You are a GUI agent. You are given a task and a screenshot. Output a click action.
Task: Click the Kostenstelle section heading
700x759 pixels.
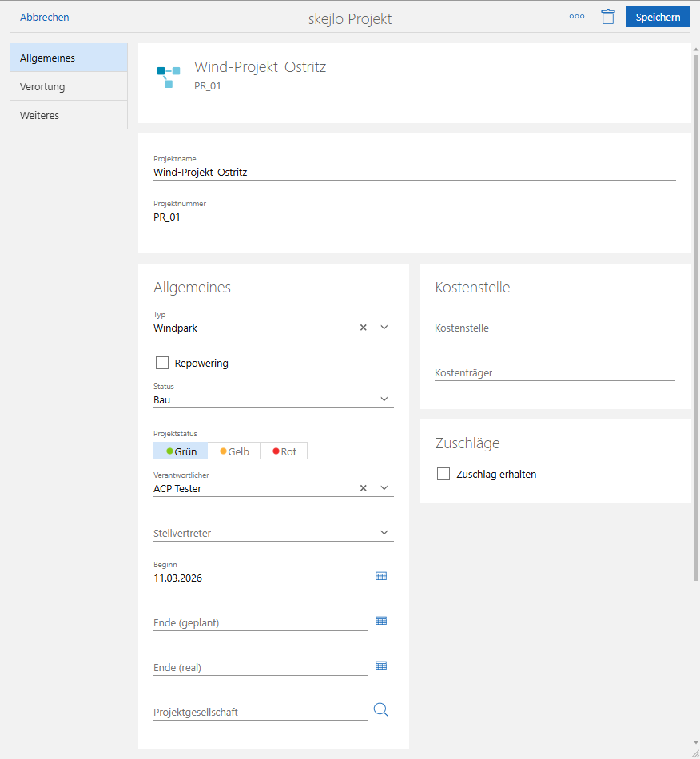click(x=472, y=287)
